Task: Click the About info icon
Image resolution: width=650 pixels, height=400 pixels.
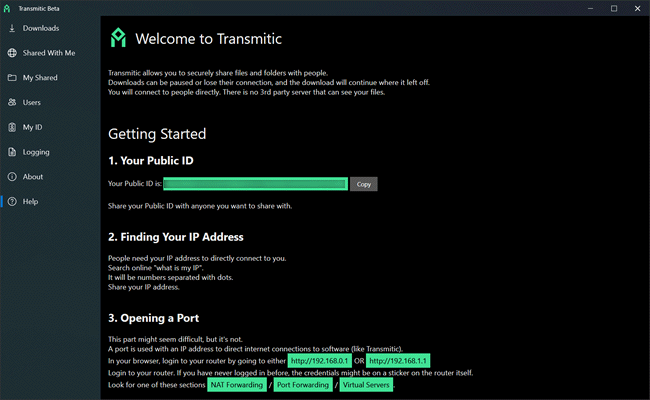Action: coord(12,177)
